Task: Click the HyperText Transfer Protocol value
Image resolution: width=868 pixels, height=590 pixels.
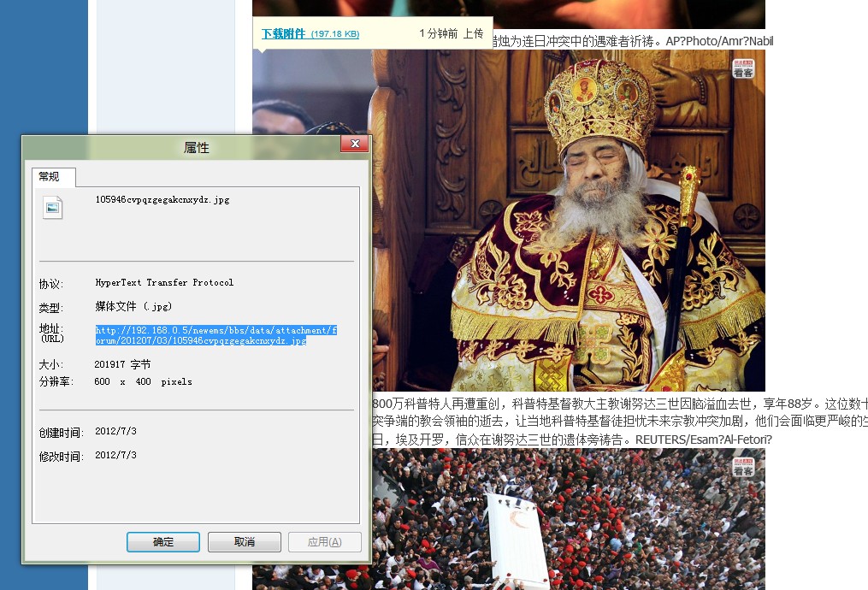Action: tap(164, 282)
